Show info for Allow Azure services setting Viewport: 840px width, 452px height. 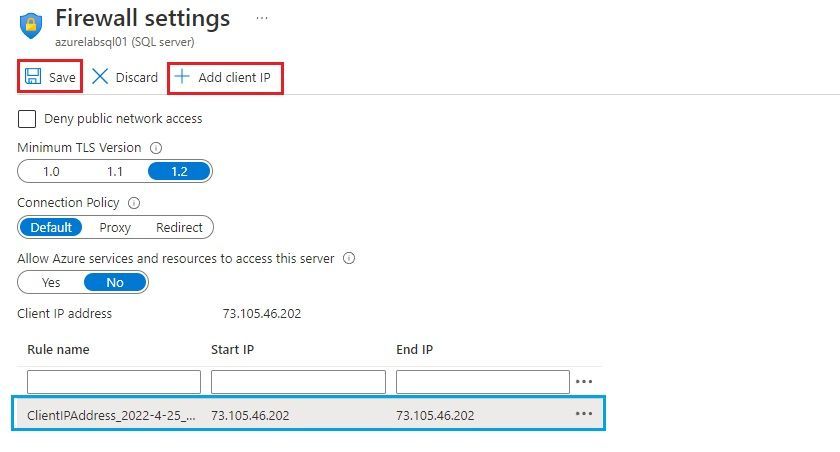click(349, 258)
